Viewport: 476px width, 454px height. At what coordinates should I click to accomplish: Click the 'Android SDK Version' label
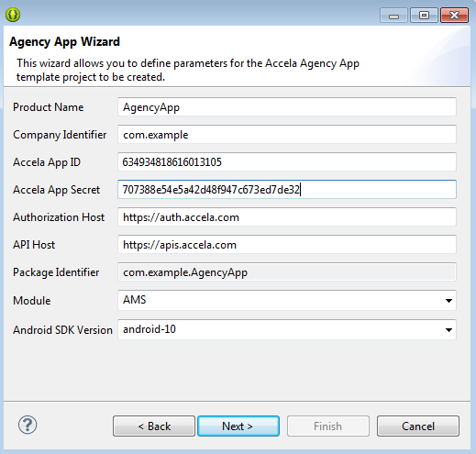(x=62, y=330)
